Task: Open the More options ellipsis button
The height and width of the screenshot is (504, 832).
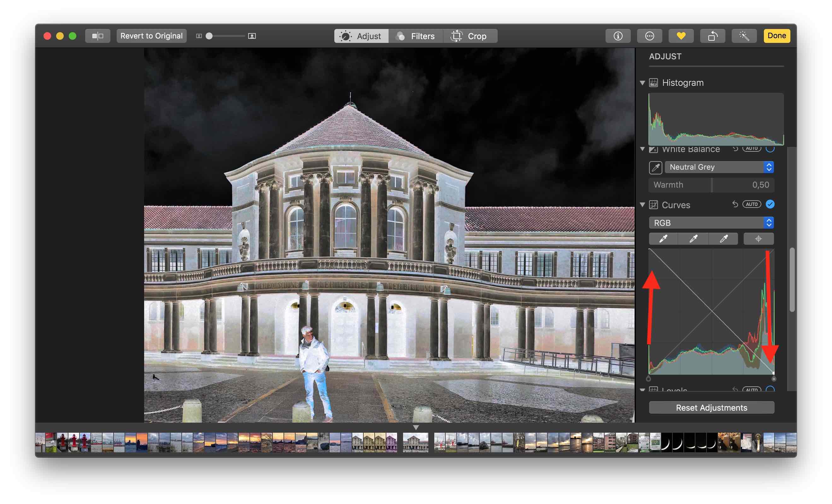Action: 649,36
